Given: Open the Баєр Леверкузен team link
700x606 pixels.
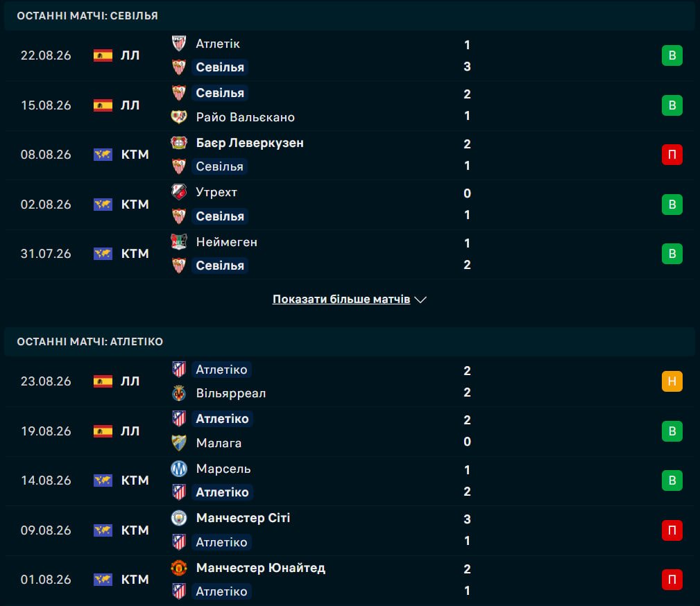Looking at the screenshot, I should [x=250, y=143].
